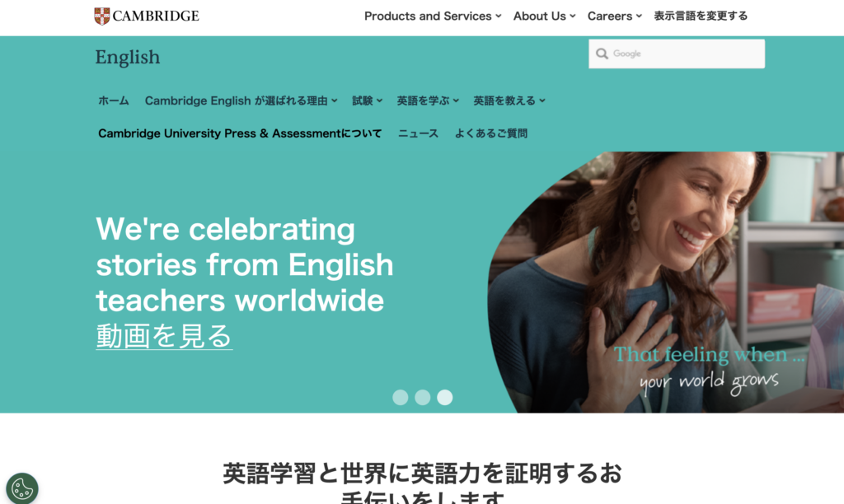Screen dimensions: 844x504
Task: Click 表示言語を変更する link
Action: point(701,16)
